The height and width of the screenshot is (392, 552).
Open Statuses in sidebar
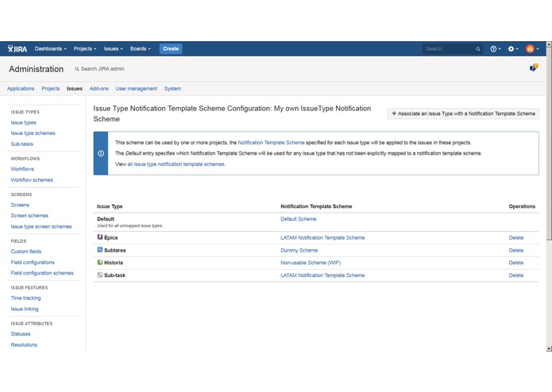(21, 333)
